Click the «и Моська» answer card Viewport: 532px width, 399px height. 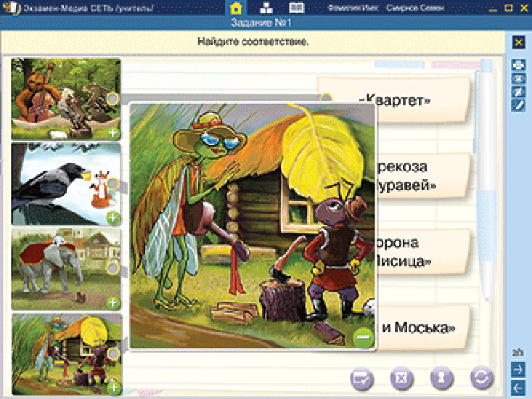point(422,327)
